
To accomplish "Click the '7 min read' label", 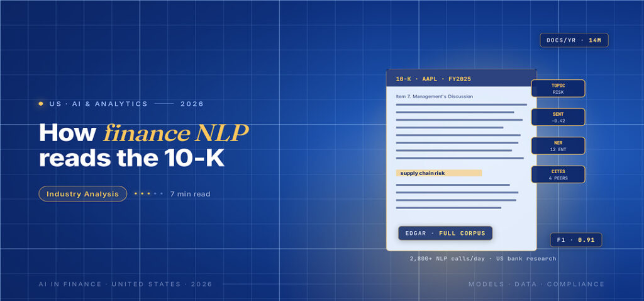I will pyautogui.click(x=190, y=194).
